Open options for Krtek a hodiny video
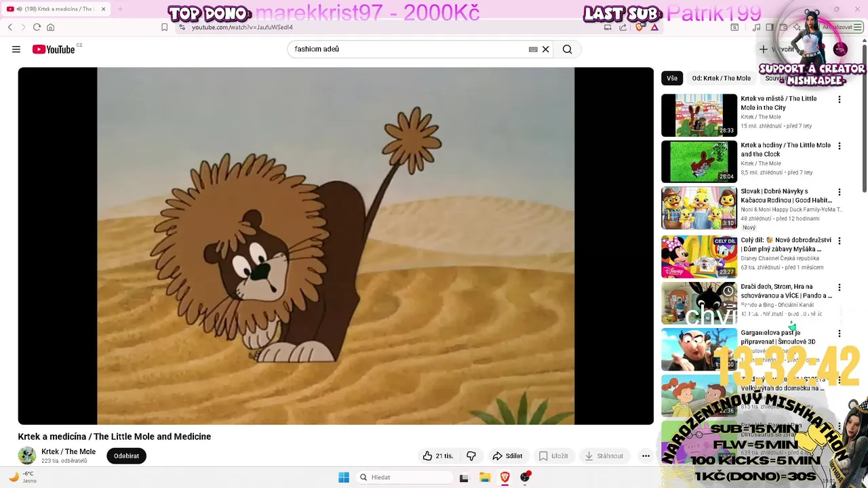Image resolution: width=868 pixels, height=488 pixels. [x=840, y=146]
